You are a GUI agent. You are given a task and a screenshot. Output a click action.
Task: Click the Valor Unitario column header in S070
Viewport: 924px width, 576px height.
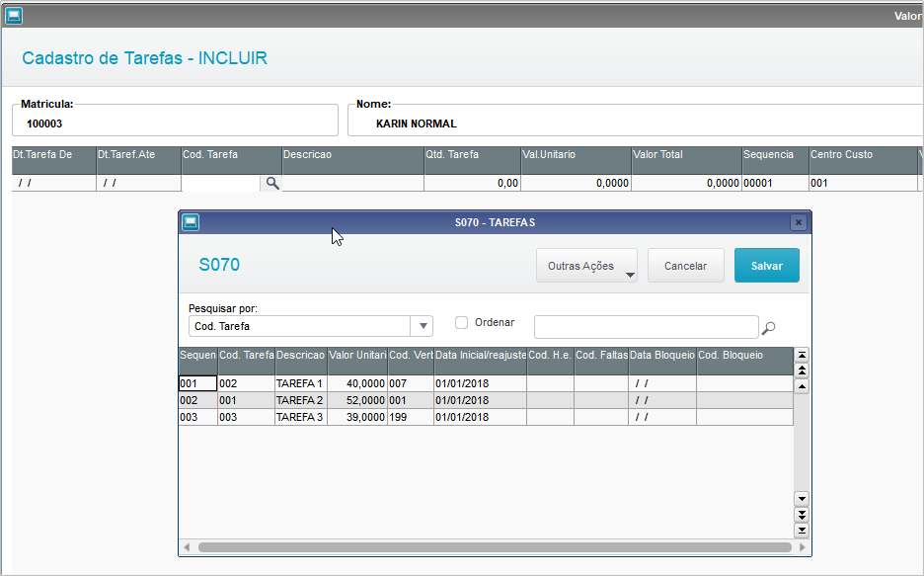[x=357, y=361]
